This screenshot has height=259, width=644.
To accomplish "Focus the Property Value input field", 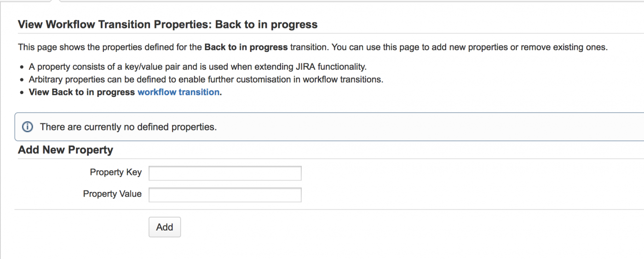I will [x=225, y=195].
